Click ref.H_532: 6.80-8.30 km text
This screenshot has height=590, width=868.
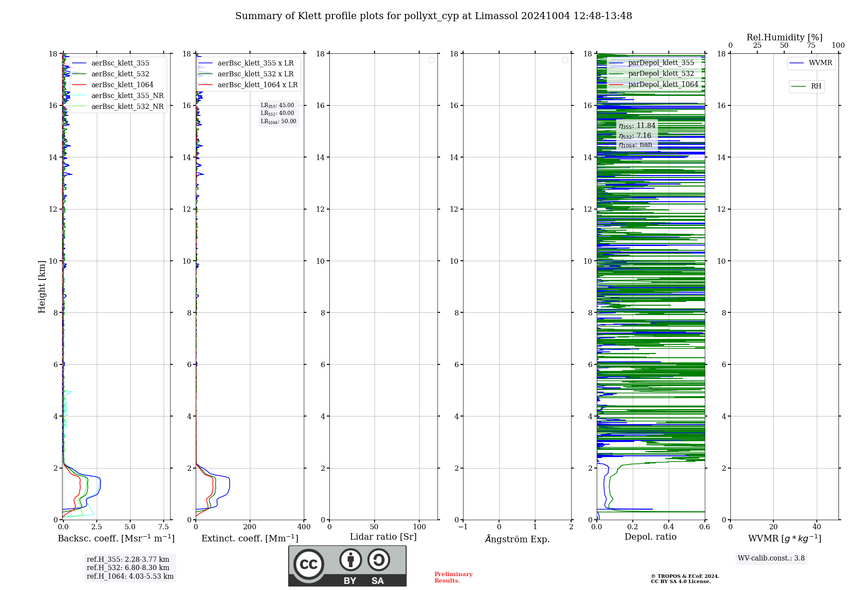click(128, 568)
